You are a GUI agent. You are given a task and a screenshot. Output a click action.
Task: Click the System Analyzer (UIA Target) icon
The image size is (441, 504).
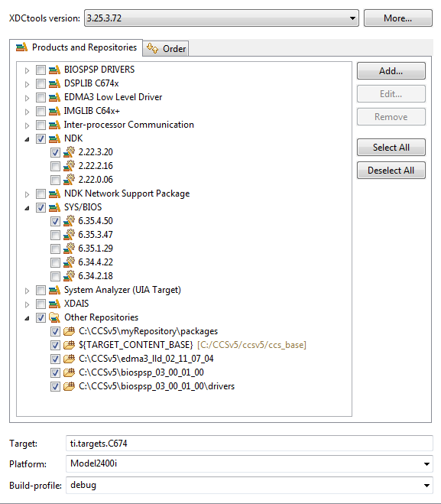(54, 291)
